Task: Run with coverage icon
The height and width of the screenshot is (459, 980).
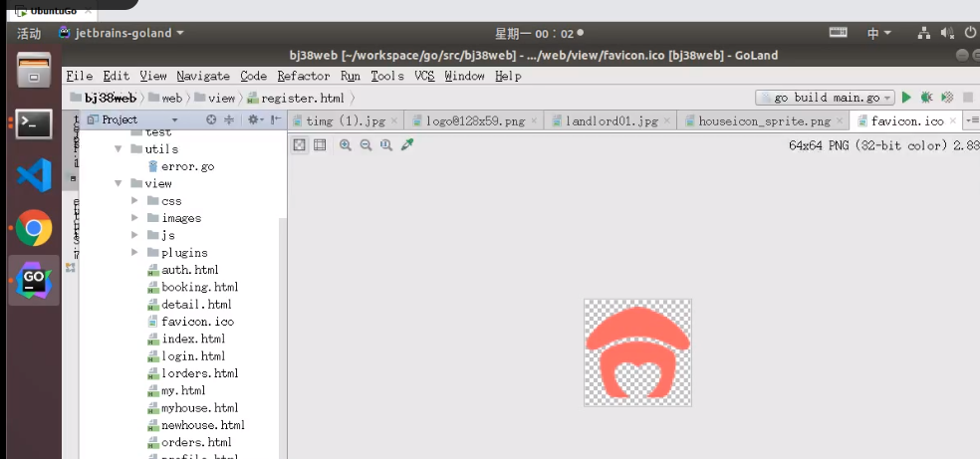Action: coord(947,98)
